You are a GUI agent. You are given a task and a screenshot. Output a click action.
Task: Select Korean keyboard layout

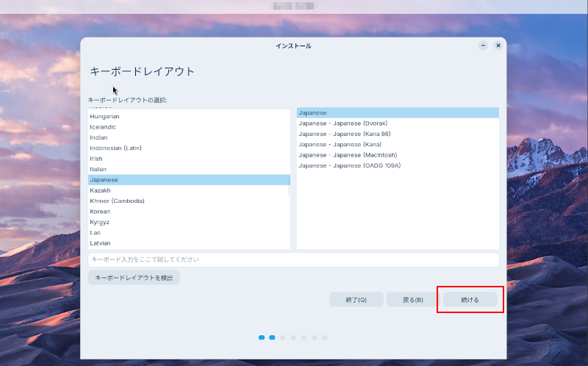[100, 211]
